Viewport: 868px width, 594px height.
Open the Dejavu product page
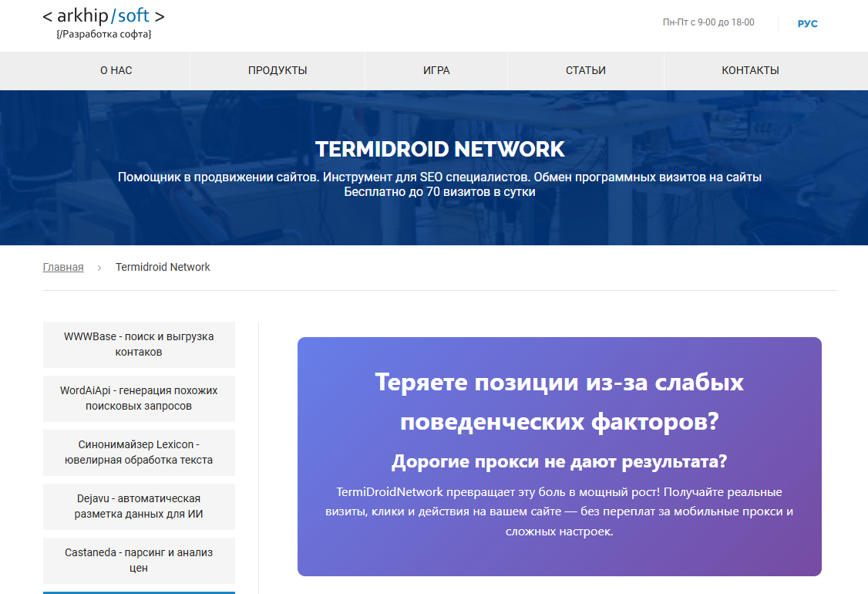(x=139, y=506)
